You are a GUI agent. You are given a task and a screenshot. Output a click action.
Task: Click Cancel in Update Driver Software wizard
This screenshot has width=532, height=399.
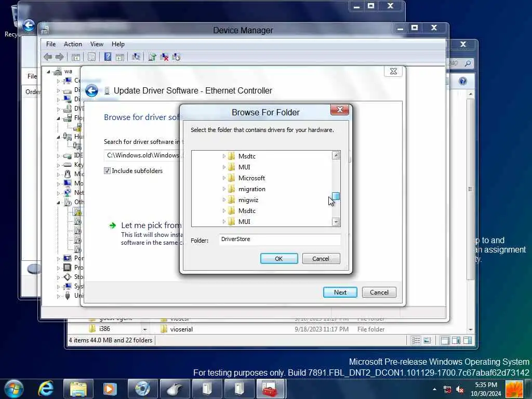coord(379,292)
